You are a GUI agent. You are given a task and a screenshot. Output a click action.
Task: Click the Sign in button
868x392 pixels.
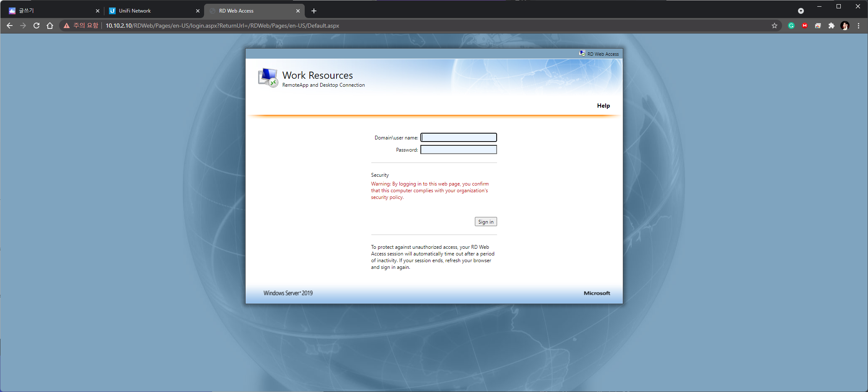(486, 222)
